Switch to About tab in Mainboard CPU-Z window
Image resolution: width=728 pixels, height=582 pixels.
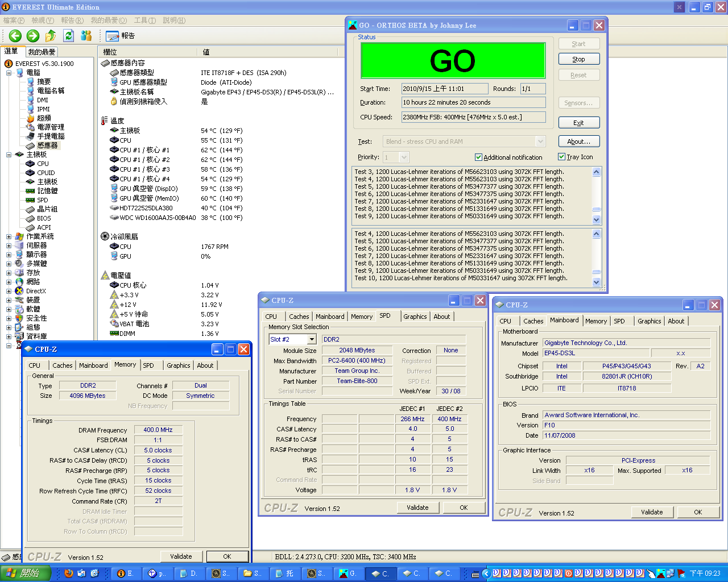[x=676, y=321]
